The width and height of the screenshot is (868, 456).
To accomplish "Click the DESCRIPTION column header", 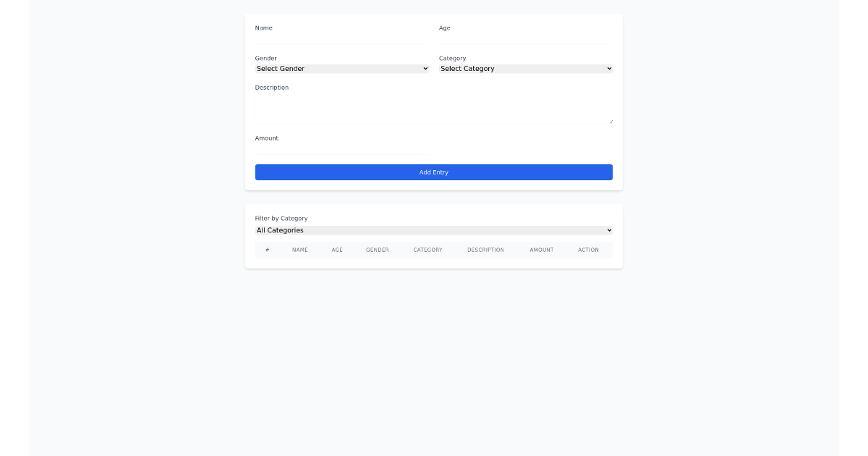I will (485, 249).
